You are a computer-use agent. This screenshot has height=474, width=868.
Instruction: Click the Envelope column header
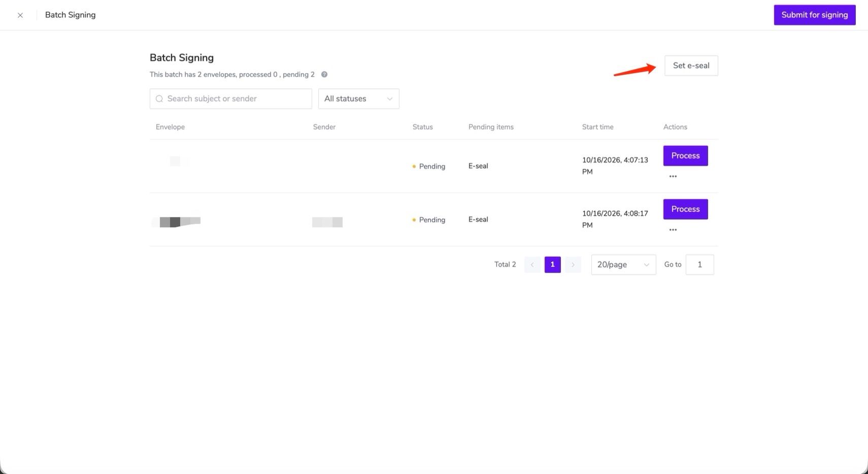pyautogui.click(x=171, y=127)
